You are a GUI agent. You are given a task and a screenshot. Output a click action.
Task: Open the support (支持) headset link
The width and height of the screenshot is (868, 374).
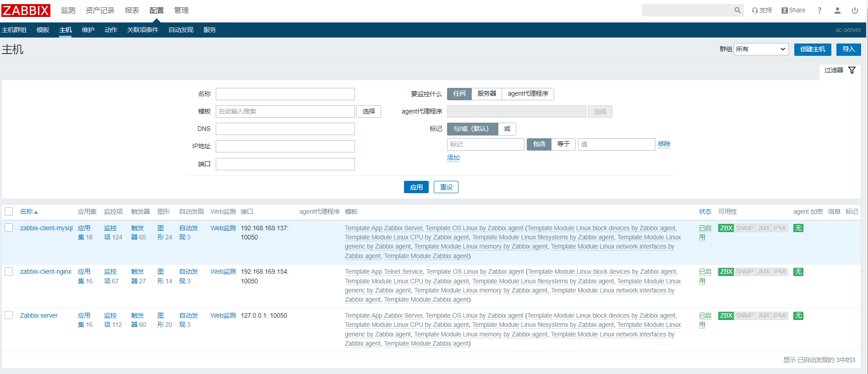pyautogui.click(x=762, y=10)
